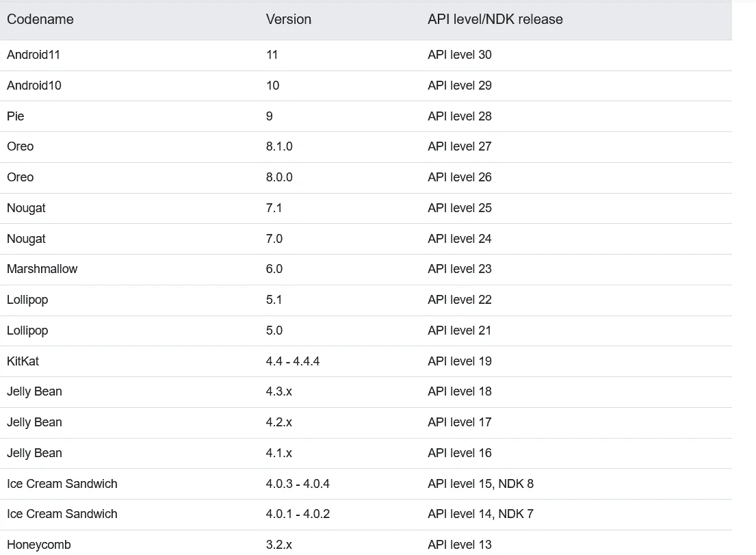Click Oreo in the 8.0.0 row
756x555 pixels.
(x=21, y=177)
